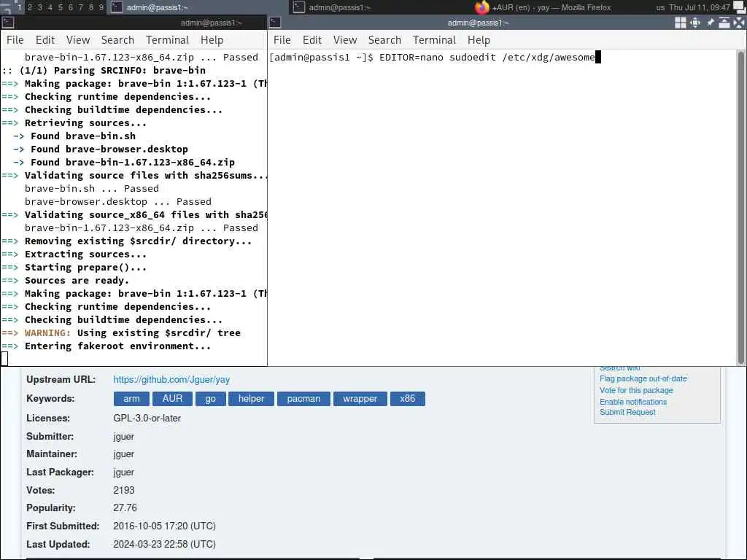Open Terminal menu in left terminal
The width and height of the screenshot is (747, 560).
[x=167, y=40]
